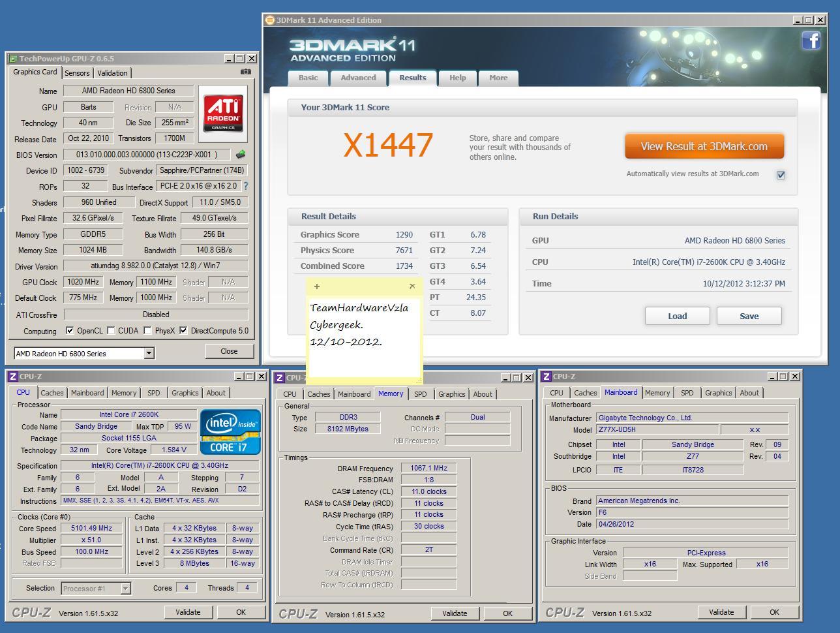Click the Facebook icon in 3DMark
This screenshot has width=840, height=633.
point(811,40)
